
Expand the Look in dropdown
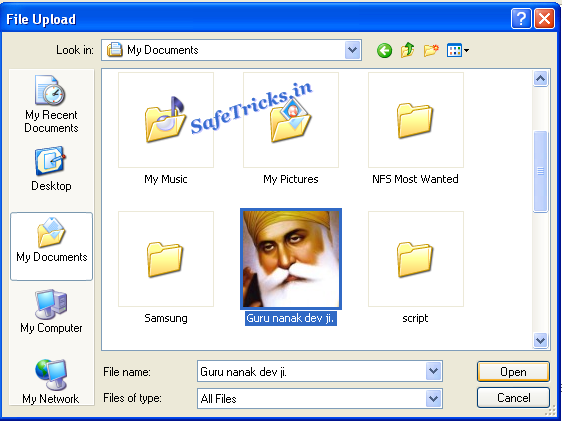tap(352, 50)
